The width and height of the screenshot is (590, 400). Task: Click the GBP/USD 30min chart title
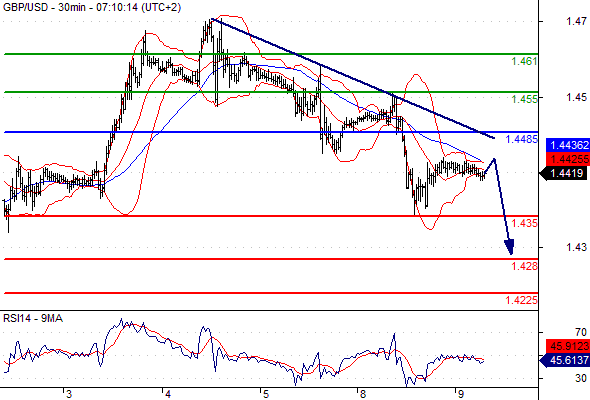pos(92,7)
